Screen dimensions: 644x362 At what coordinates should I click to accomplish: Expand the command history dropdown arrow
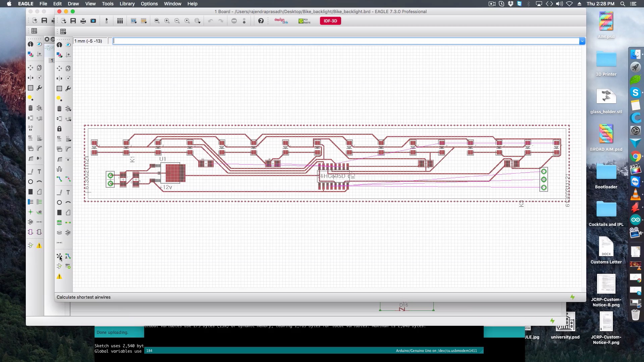pyautogui.click(x=582, y=41)
